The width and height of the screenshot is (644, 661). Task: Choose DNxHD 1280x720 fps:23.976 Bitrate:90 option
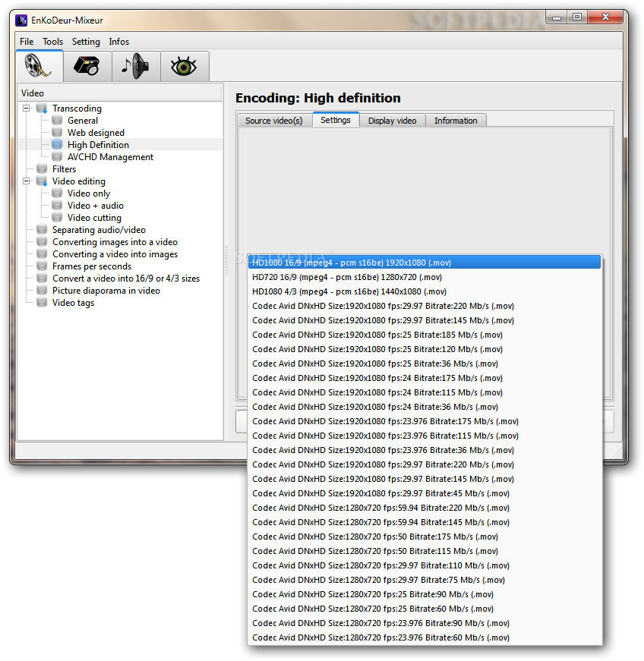pos(425,623)
